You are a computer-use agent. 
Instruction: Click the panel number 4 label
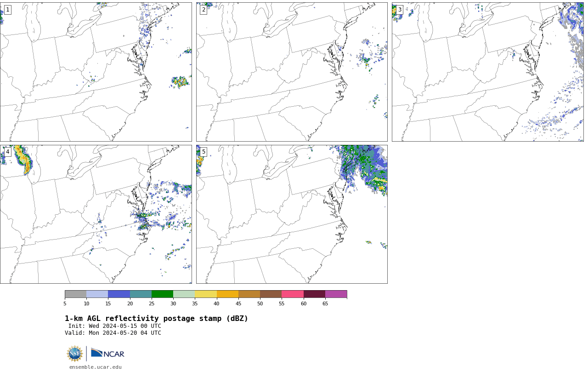point(7,152)
